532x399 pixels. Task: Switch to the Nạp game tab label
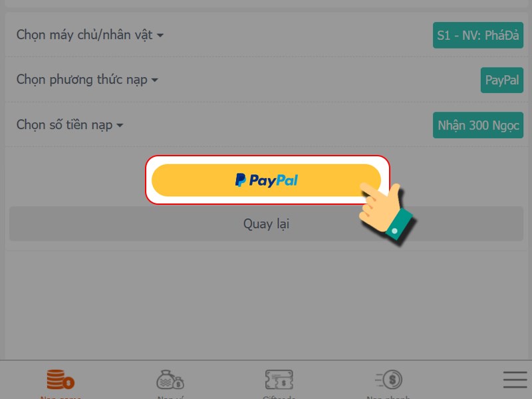point(61,396)
